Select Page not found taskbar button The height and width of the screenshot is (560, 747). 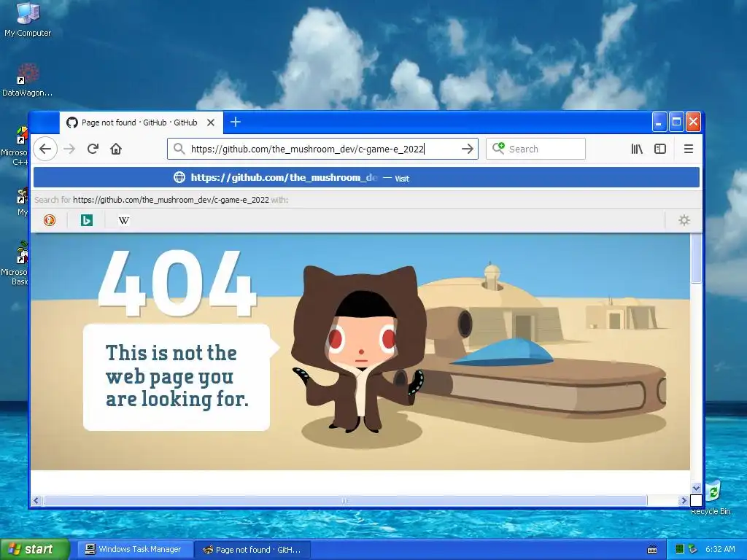click(x=252, y=550)
